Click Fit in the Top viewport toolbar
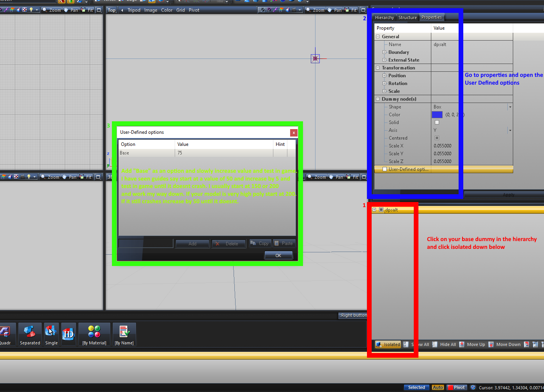The image size is (544, 392). click(351, 10)
